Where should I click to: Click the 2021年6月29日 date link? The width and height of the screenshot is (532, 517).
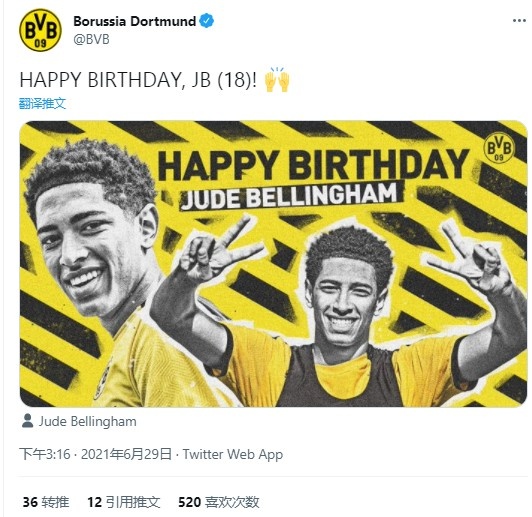pyautogui.click(x=126, y=454)
